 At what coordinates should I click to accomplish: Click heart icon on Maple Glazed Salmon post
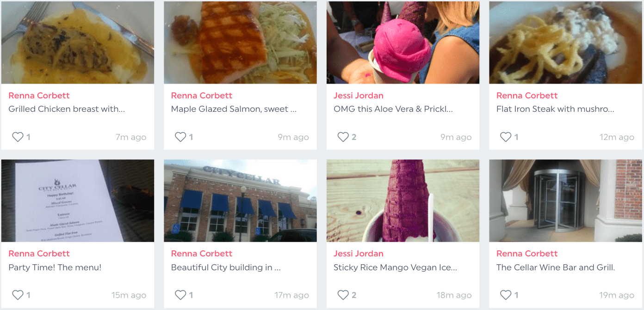[x=180, y=137]
